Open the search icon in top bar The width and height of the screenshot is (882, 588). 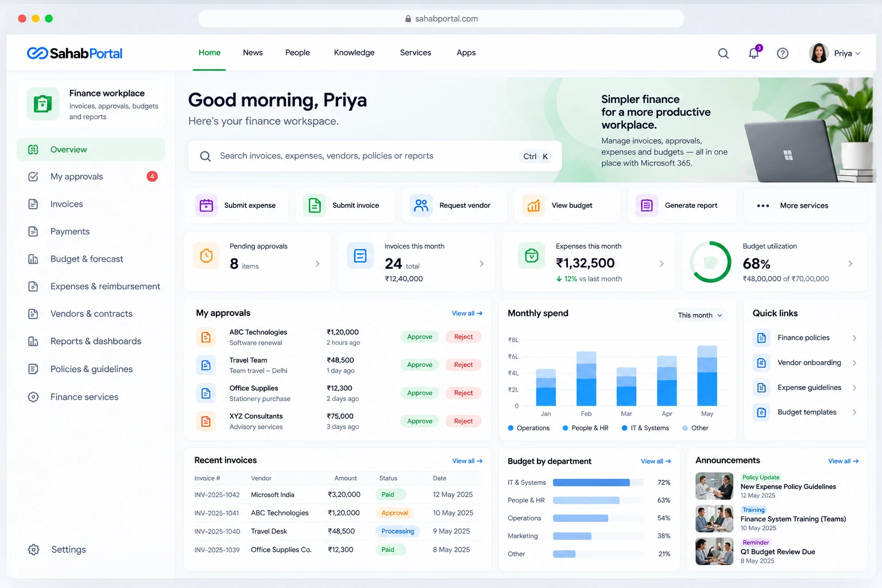(724, 53)
